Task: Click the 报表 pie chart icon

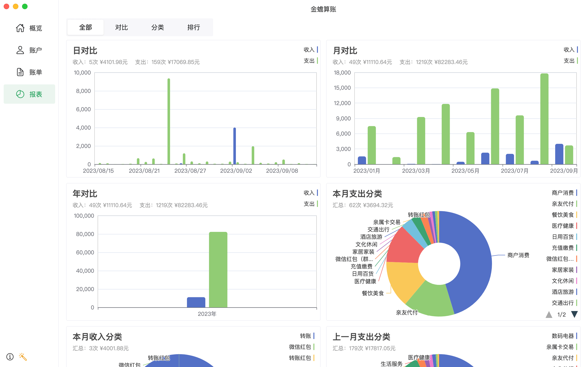Action: (x=20, y=94)
